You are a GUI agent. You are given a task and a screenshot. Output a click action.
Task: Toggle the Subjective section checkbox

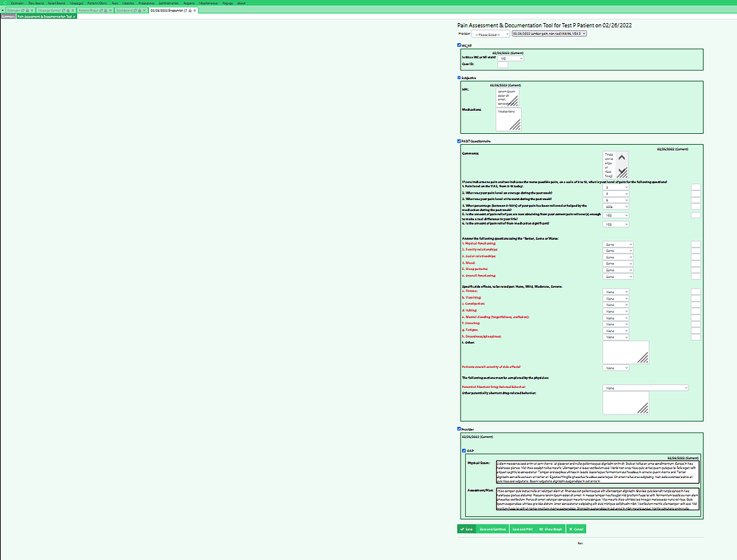pyautogui.click(x=458, y=77)
